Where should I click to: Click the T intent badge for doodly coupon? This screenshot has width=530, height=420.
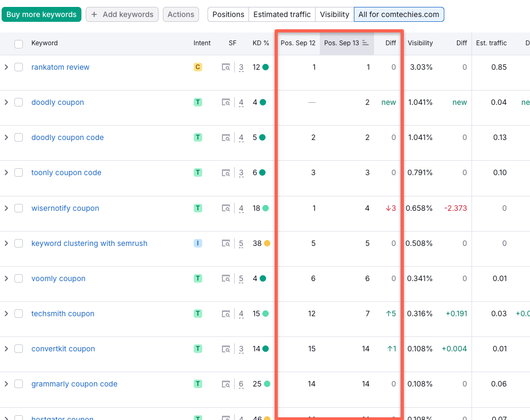pyautogui.click(x=198, y=102)
